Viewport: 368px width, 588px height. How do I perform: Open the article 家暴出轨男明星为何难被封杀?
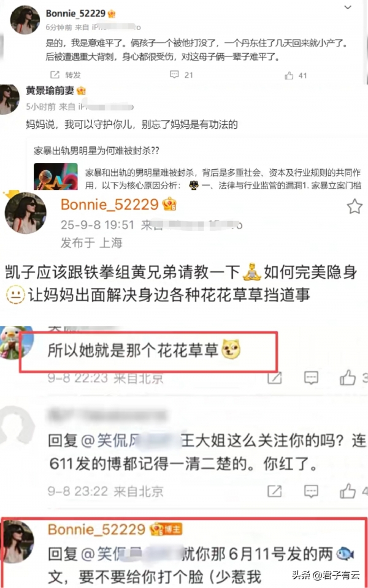96,151
